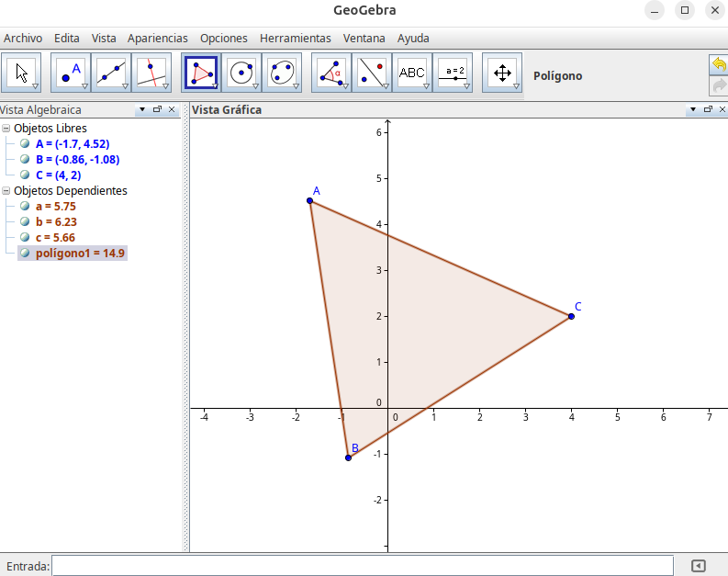Select the reflect about line tool
728x576 pixels.
click(371, 73)
